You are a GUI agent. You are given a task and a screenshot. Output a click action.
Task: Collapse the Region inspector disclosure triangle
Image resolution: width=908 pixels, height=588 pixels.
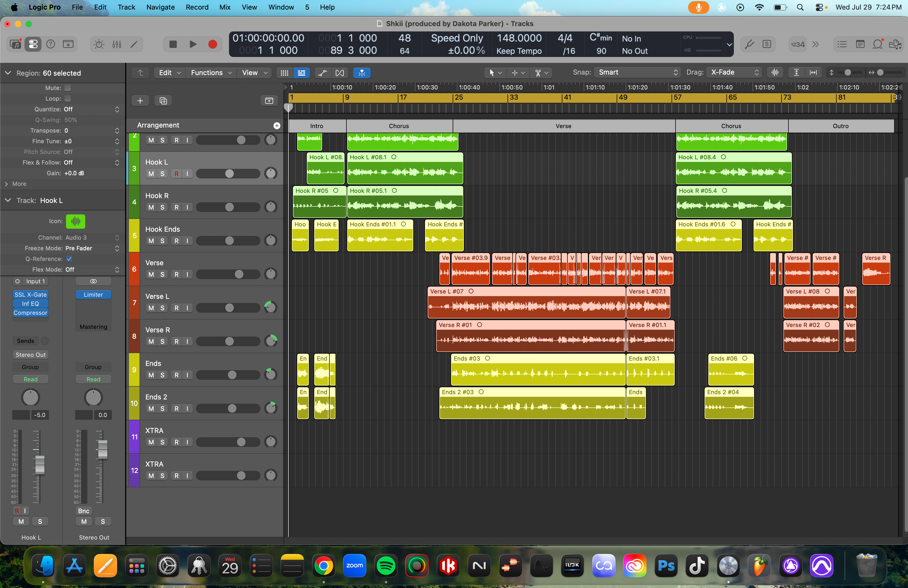pyautogui.click(x=8, y=73)
